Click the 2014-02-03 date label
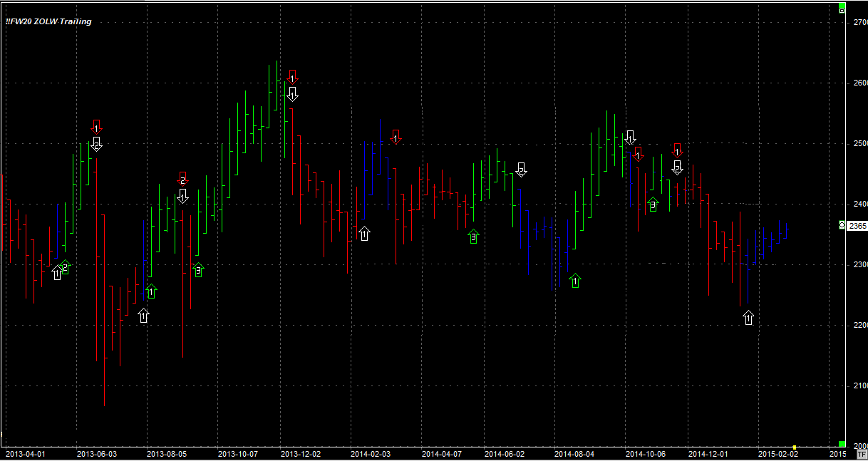Viewport: 868px width, 461px height. pos(371,453)
